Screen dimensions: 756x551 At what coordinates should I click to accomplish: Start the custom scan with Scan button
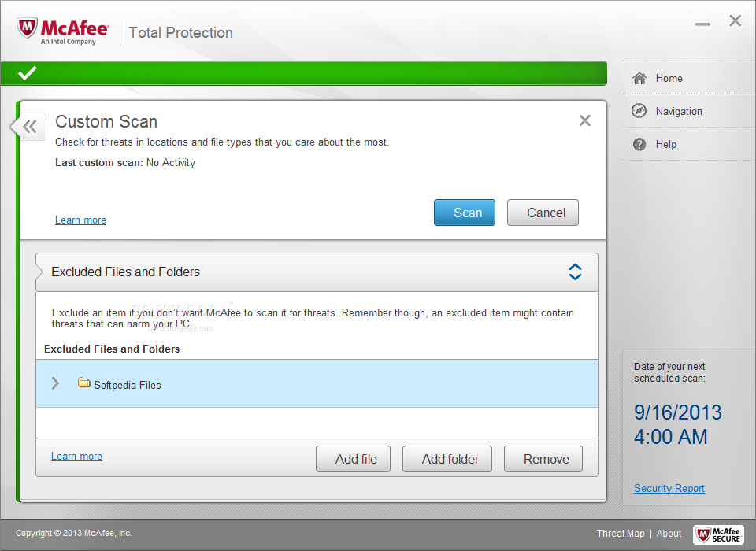pyautogui.click(x=465, y=213)
